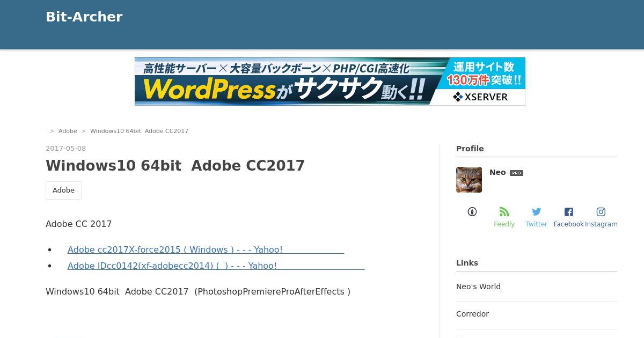Open the Windows10 64bit Adobe CC2017 breadcrumb
Screen dimensions: 644x338
point(139,131)
